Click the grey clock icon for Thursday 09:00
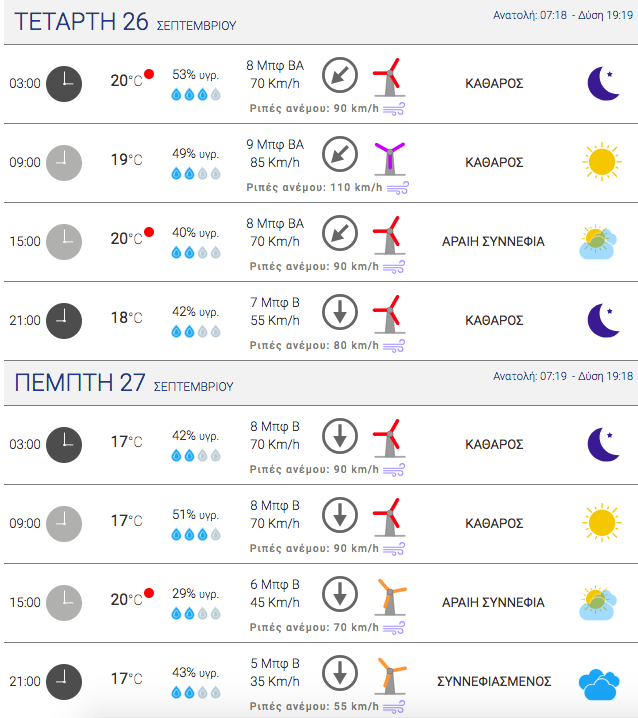The height and width of the screenshot is (718, 638). pos(64,523)
